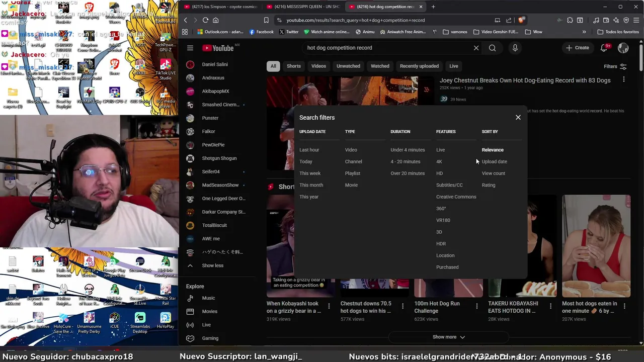Choose Channel type filter
Viewport: 644px width, 362px height.
point(353,161)
